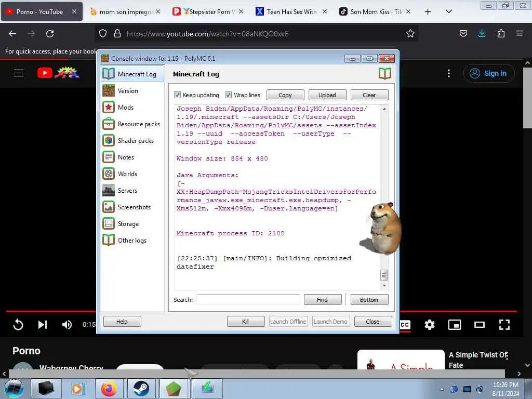Jump to log Bottom

(369, 300)
